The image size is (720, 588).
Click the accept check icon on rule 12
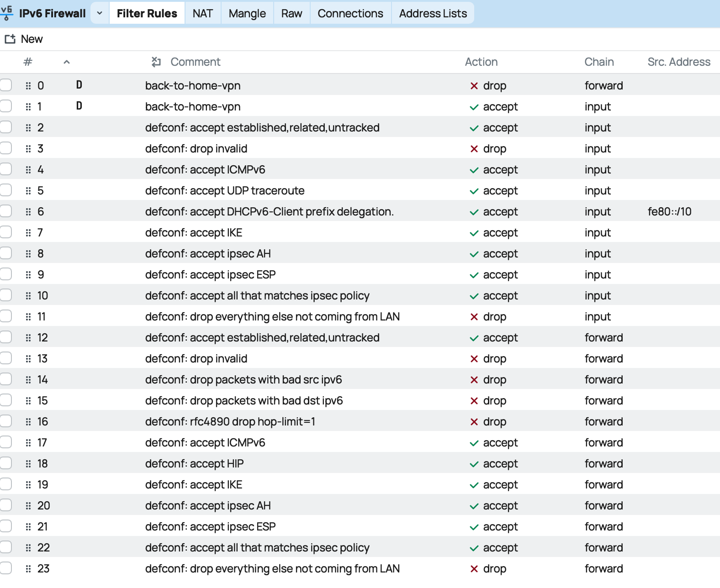tap(474, 338)
